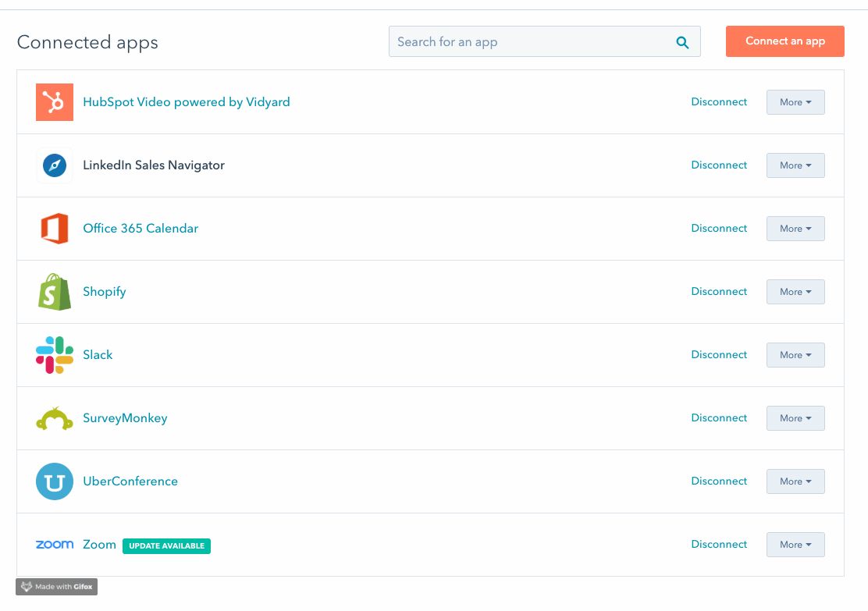
Task: Click the Slack logo icon
Action: (55, 355)
